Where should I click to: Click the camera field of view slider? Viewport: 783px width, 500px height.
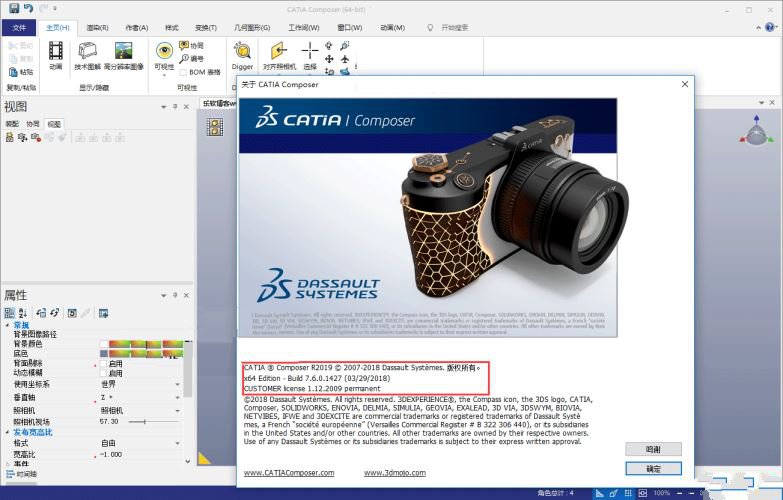click(153, 422)
